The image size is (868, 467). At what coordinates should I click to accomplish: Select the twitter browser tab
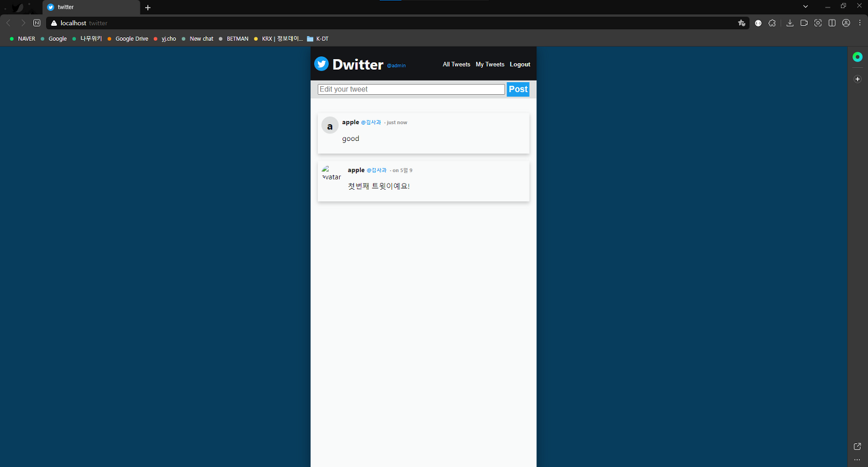(91, 7)
